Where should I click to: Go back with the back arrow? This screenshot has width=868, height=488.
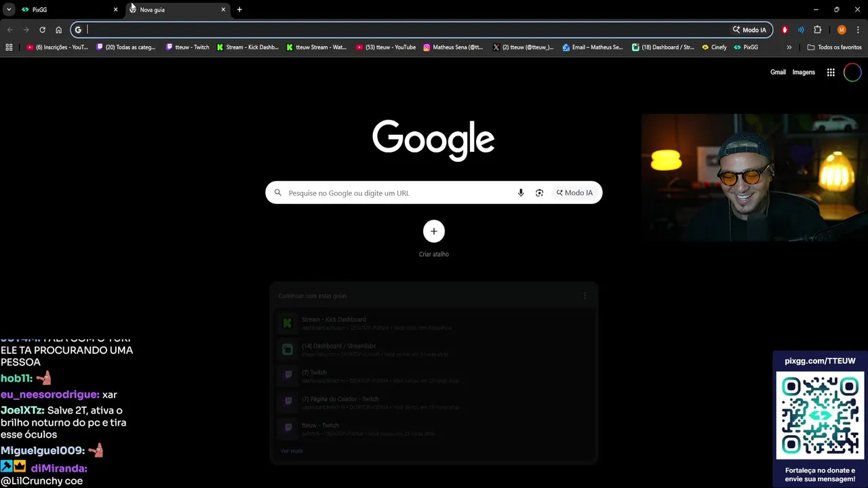pos(9,30)
